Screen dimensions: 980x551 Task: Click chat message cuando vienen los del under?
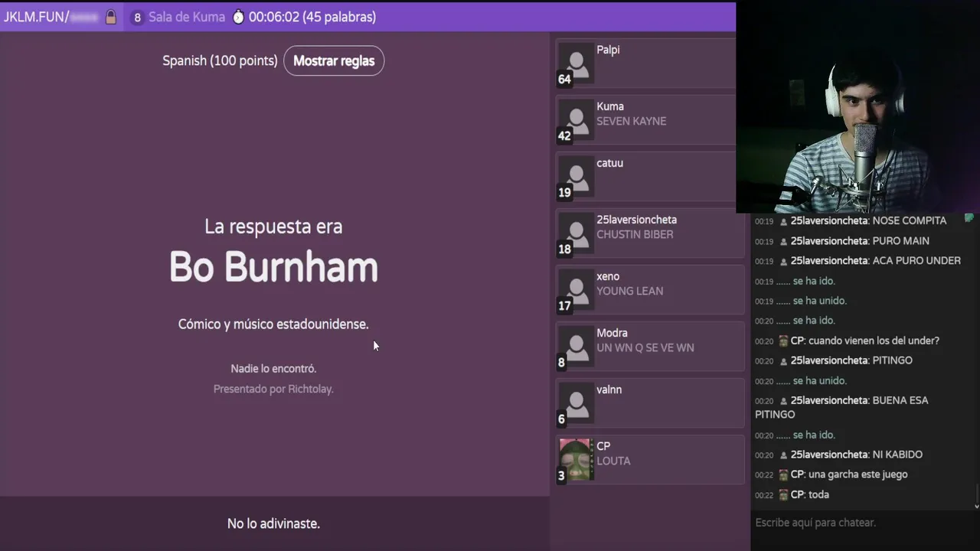pyautogui.click(x=874, y=341)
